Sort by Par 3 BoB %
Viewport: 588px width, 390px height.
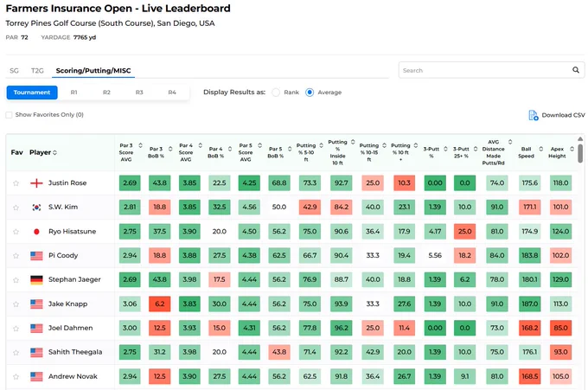coord(170,149)
